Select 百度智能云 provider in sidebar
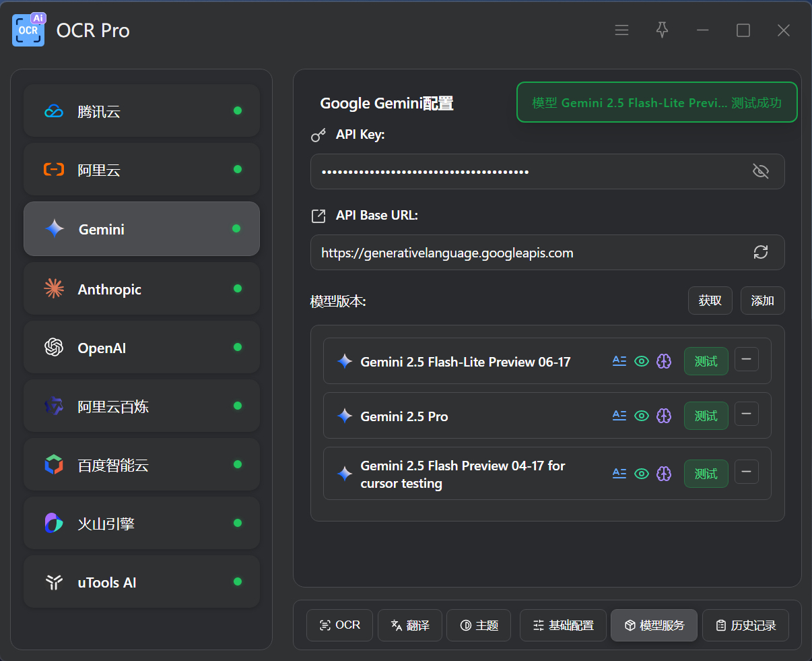Viewport: 812px width, 661px height. (141, 465)
